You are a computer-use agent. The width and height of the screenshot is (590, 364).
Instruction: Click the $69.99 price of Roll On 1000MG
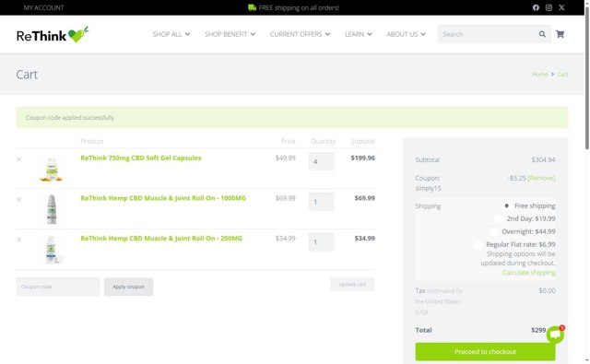(285, 198)
